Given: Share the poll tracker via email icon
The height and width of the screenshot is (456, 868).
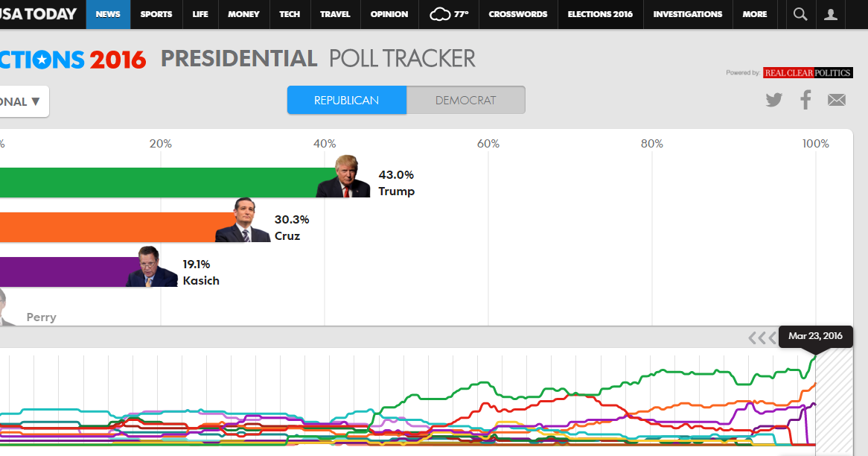Looking at the screenshot, I should 836,99.
